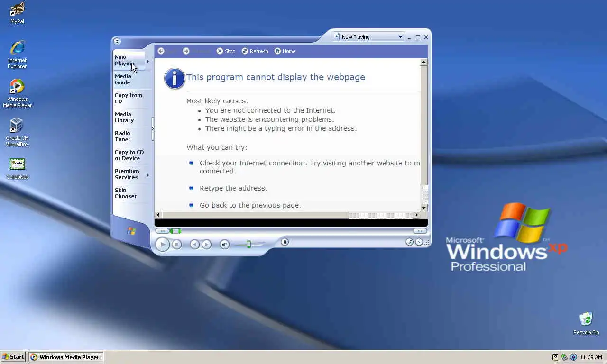Click the 11:29 AM taskbar clock
The width and height of the screenshot is (607, 364).
tap(591, 357)
